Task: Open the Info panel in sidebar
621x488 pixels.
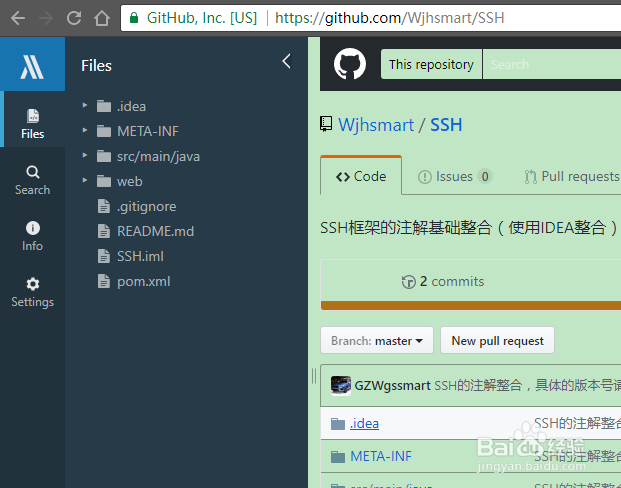Action: point(32,236)
